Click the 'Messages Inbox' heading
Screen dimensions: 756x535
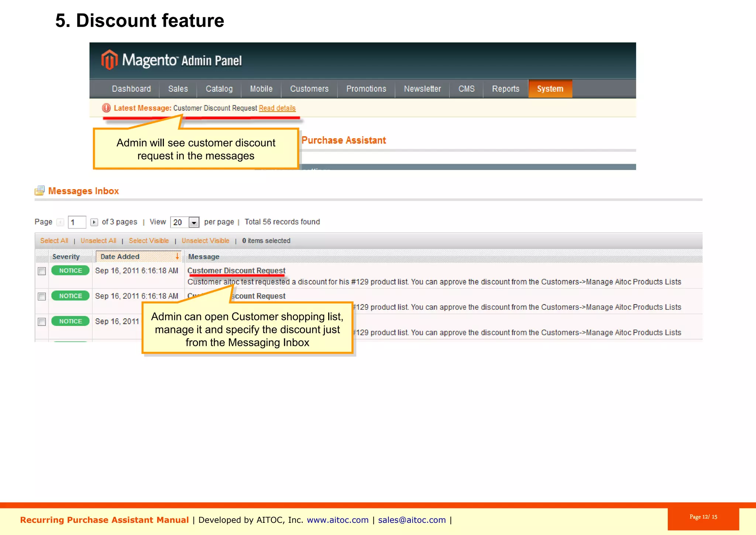83,191
